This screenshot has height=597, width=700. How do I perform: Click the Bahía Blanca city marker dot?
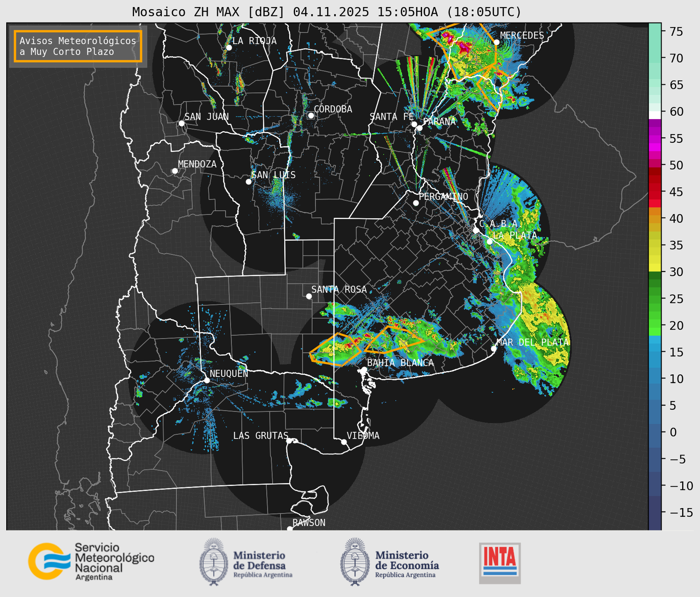[x=364, y=369]
